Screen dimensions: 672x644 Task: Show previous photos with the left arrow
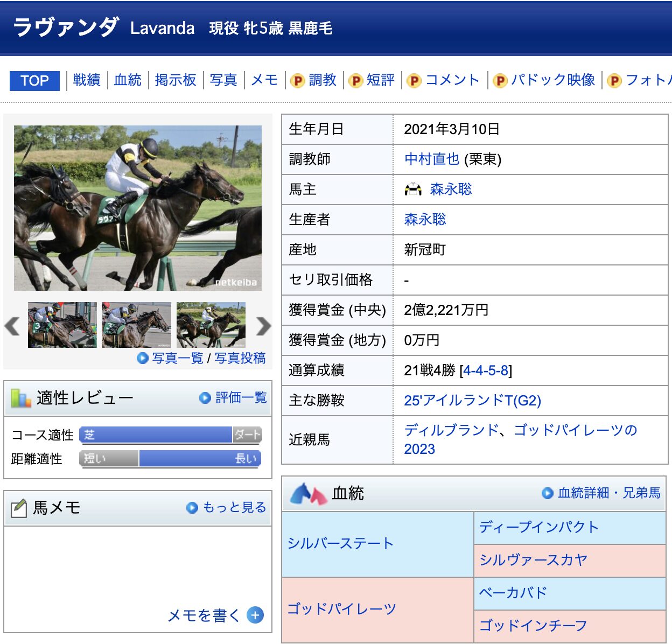[x=12, y=326]
